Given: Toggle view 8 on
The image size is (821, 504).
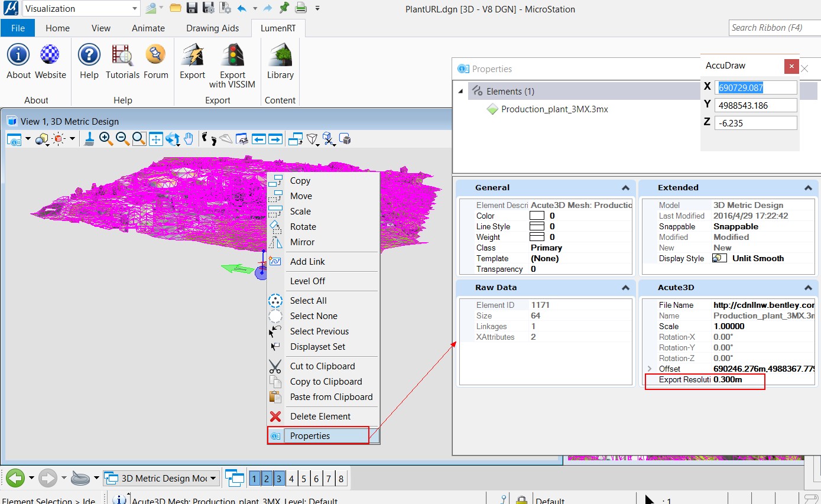Looking at the screenshot, I should 341,479.
